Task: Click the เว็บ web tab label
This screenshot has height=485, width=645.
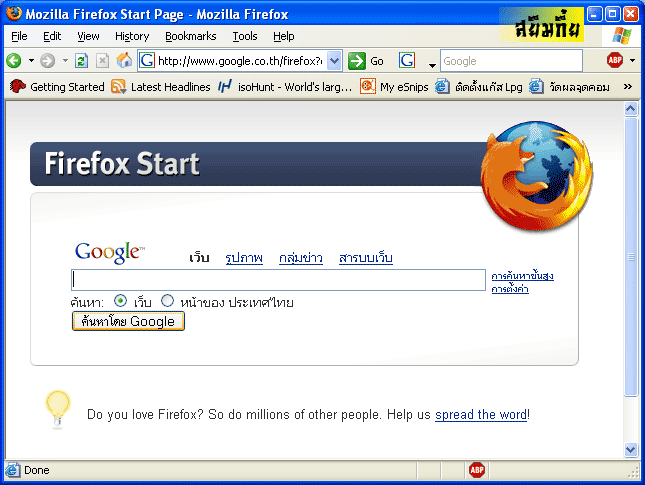Action: (x=199, y=258)
